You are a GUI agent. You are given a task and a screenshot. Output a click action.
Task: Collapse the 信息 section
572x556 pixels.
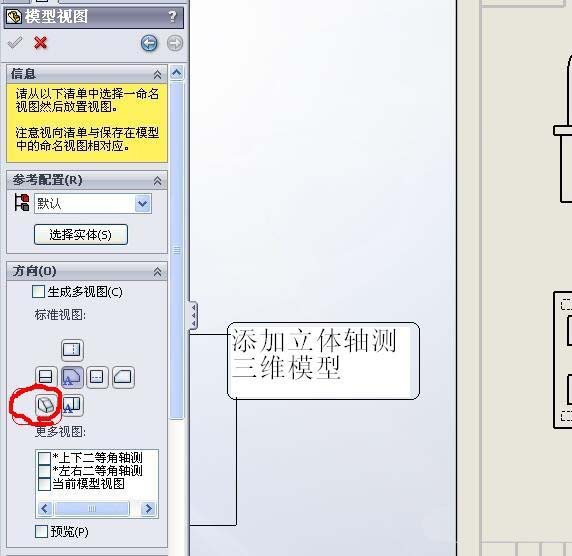point(157,74)
